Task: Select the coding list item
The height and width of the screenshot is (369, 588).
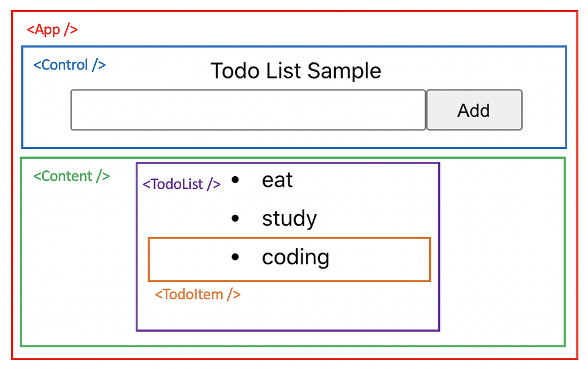Action: pyautogui.click(x=296, y=257)
